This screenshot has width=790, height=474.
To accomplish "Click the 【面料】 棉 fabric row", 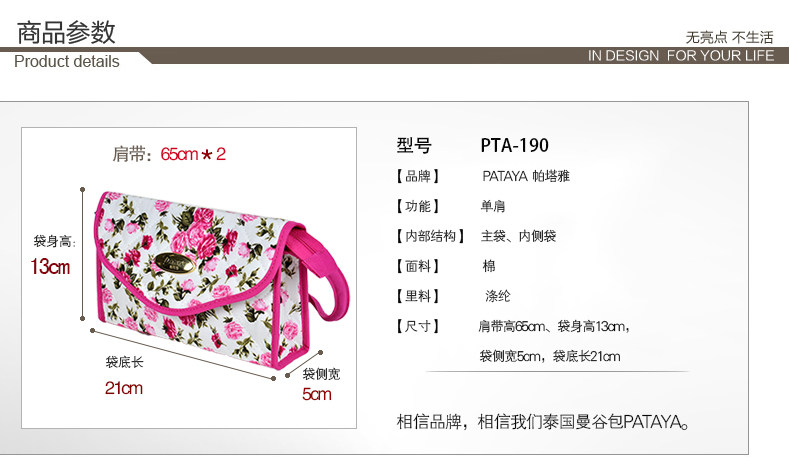I will [445, 266].
